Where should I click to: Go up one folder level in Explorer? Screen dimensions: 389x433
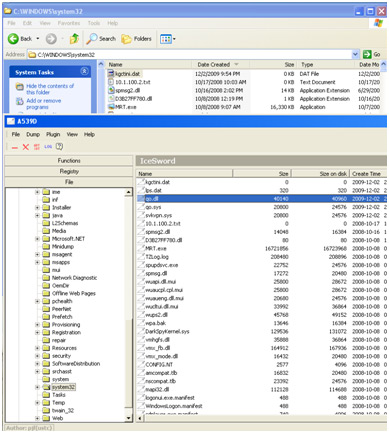click(x=74, y=39)
